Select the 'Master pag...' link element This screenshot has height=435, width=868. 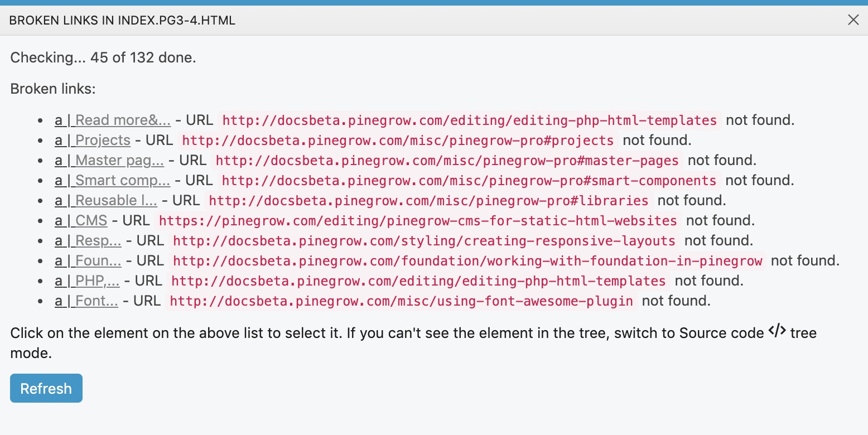(109, 160)
